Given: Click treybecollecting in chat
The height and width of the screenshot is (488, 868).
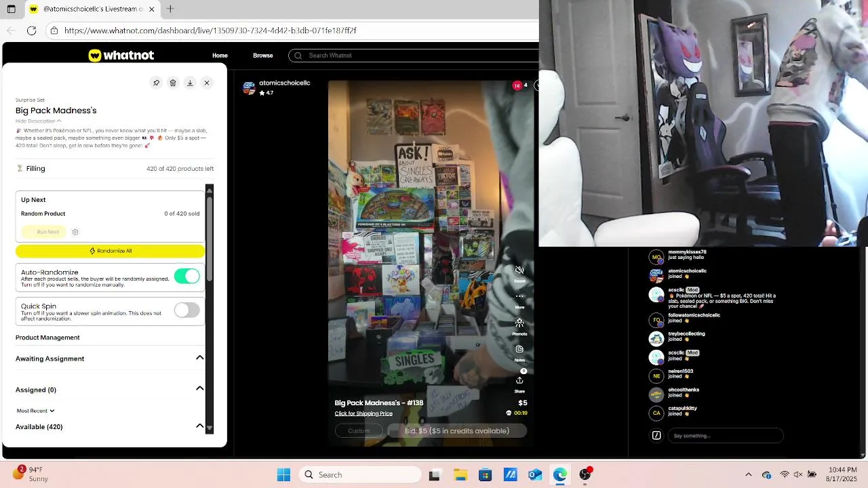Looking at the screenshot, I should pyautogui.click(x=686, y=333).
